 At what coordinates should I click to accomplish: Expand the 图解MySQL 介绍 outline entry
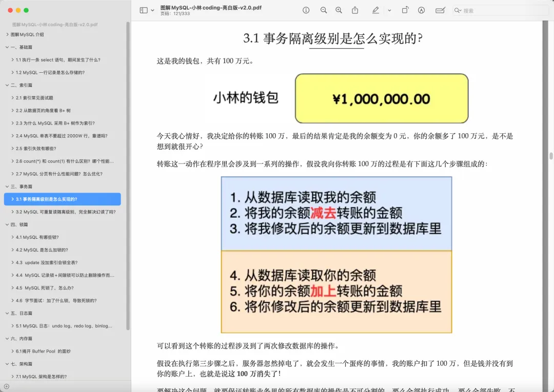7,34
